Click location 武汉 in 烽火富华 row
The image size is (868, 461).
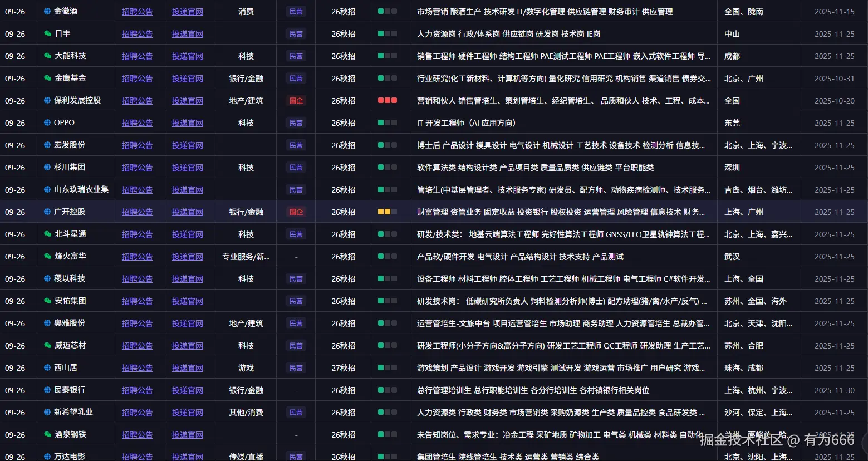tap(732, 257)
